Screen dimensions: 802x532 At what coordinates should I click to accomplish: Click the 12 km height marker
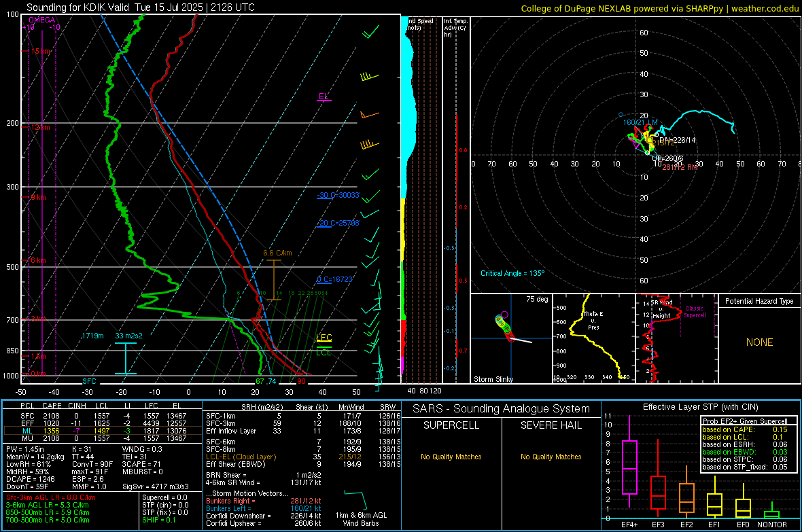pos(40,127)
